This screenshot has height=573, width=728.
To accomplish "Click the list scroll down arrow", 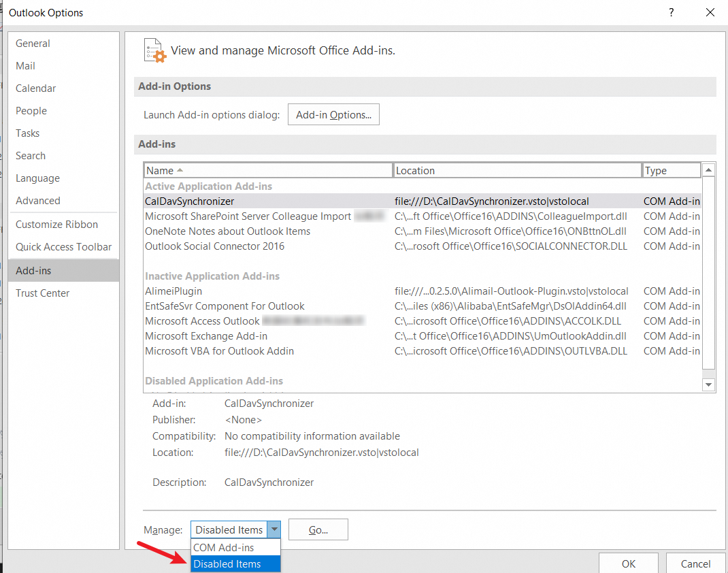I will [708, 384].
